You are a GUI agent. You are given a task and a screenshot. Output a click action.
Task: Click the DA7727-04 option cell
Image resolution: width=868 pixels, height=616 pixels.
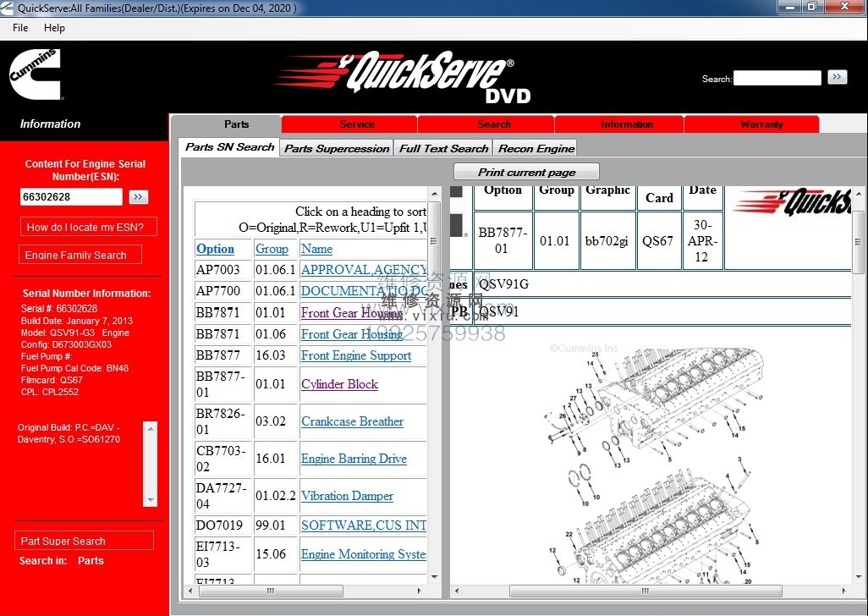[x=223, y=496]
